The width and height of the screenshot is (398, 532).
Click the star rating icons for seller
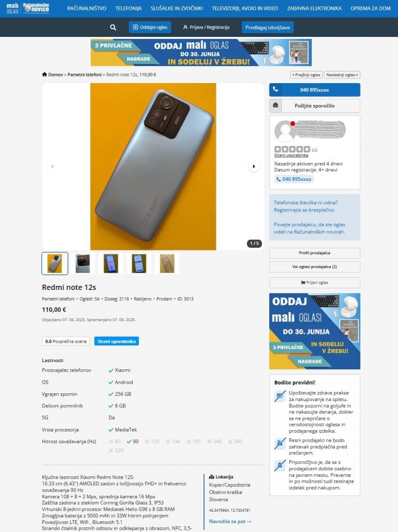coord(292,149)
